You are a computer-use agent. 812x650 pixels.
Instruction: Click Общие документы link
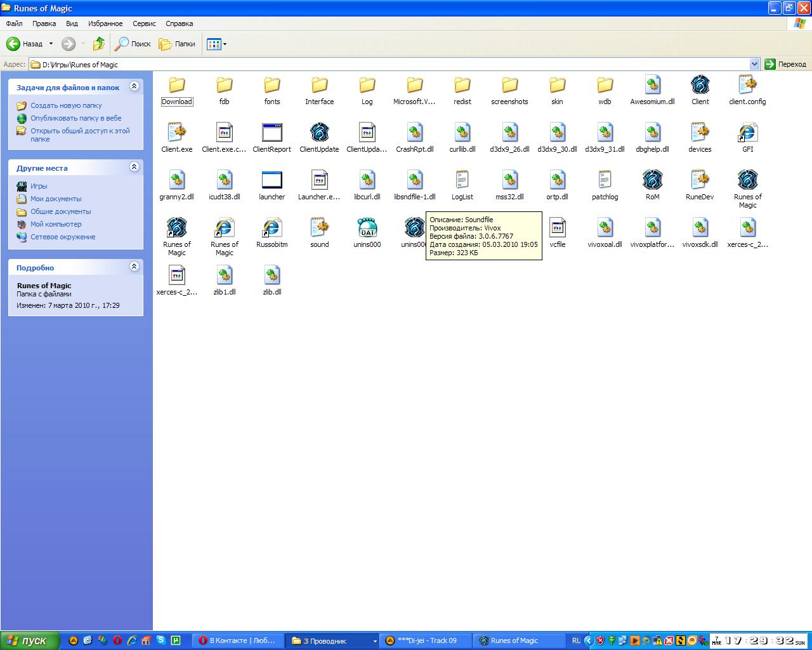click(x=61, y=211)
